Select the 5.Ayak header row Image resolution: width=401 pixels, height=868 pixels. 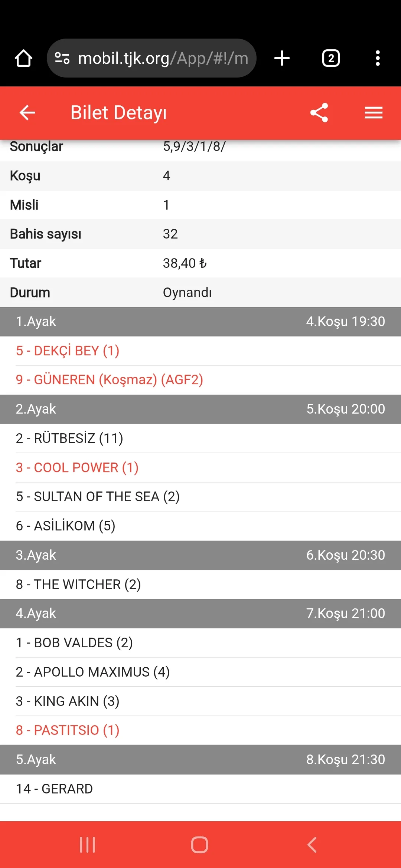pyautogui.click(x=200, y=759)
